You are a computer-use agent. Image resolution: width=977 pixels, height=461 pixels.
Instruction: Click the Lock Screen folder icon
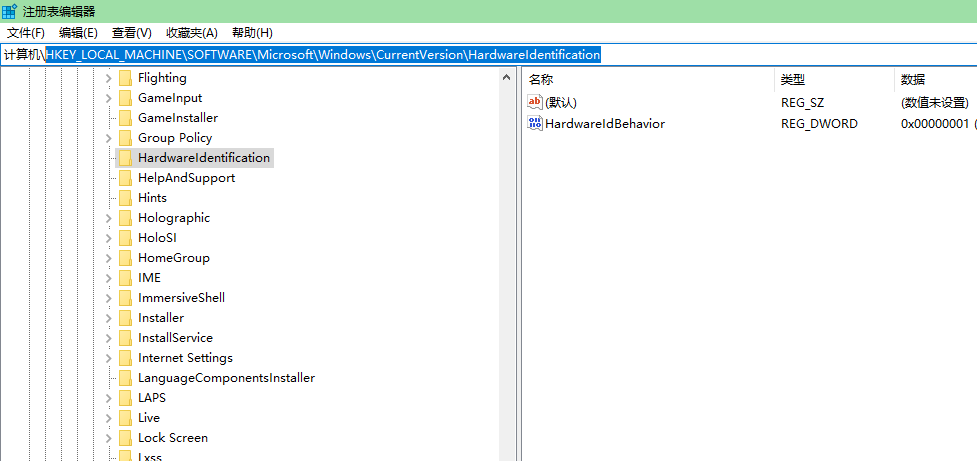(125, 438)
